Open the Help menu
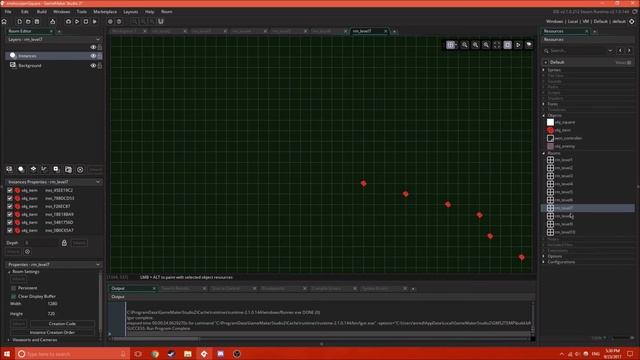This screenshot has width=640, height=360. click(149, 12)
